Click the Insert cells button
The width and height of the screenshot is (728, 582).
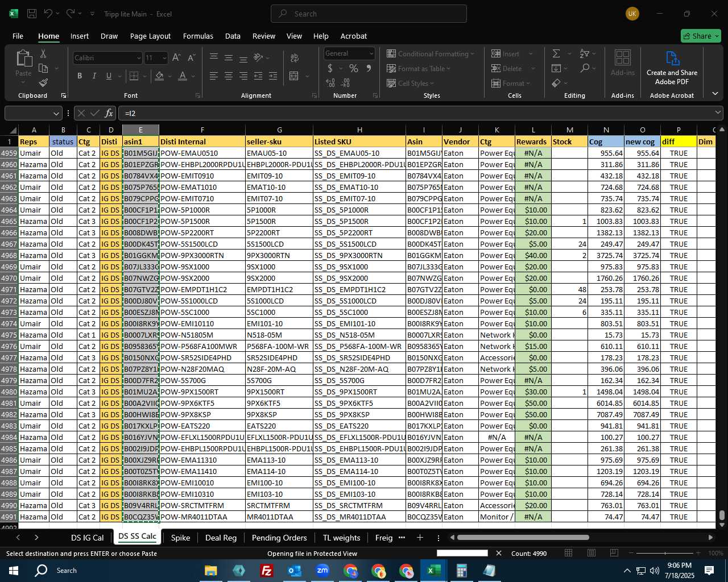[x=506, y=53]
